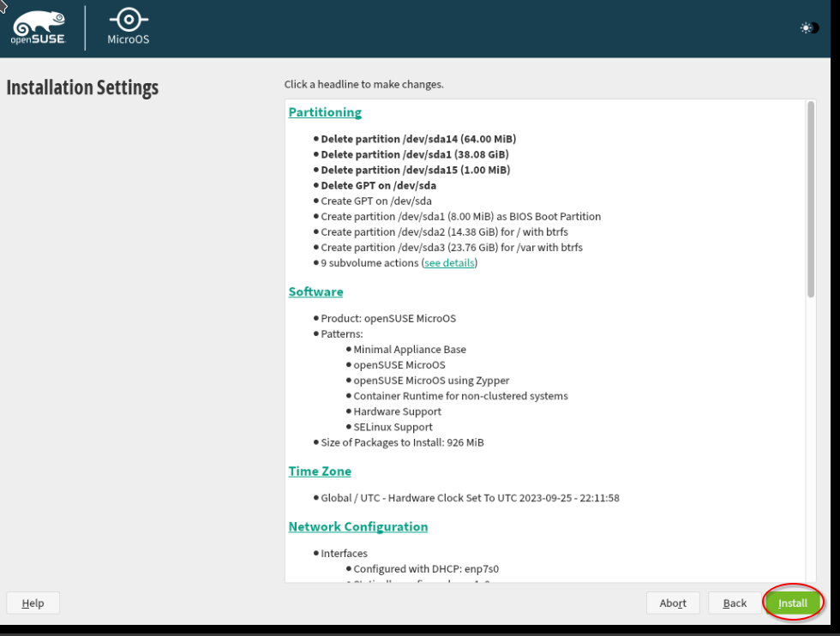Click 'Hardware Support' pattern

click(398, 411)
